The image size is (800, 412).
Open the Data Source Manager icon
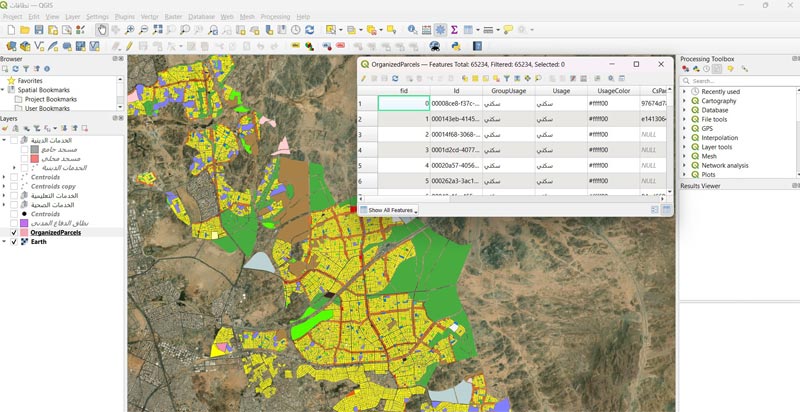(x=11, y=46)
